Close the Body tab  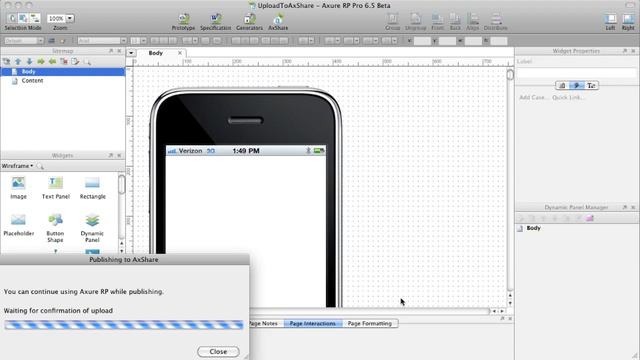(180, 53)
